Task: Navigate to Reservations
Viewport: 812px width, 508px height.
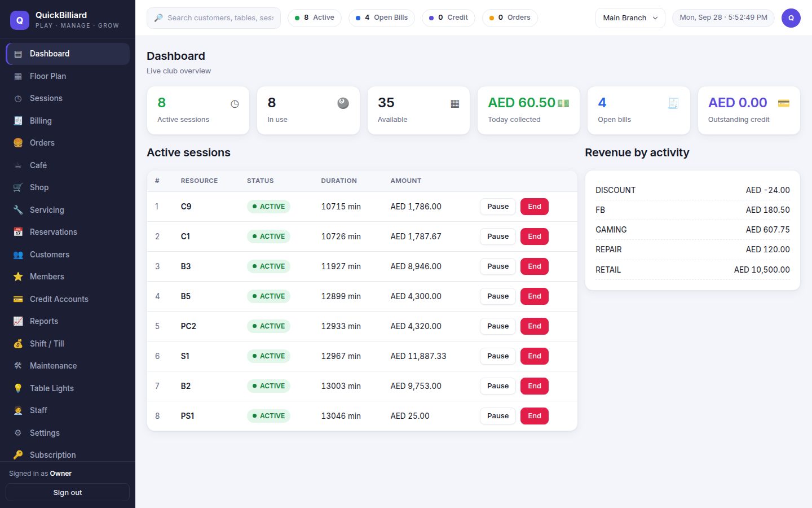Action: point(68,232)
